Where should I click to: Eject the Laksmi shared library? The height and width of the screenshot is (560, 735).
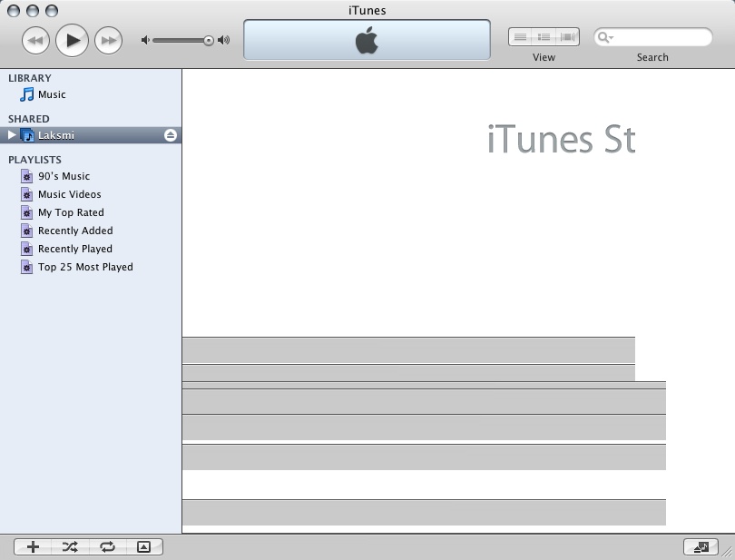click(x=171, y=135)
